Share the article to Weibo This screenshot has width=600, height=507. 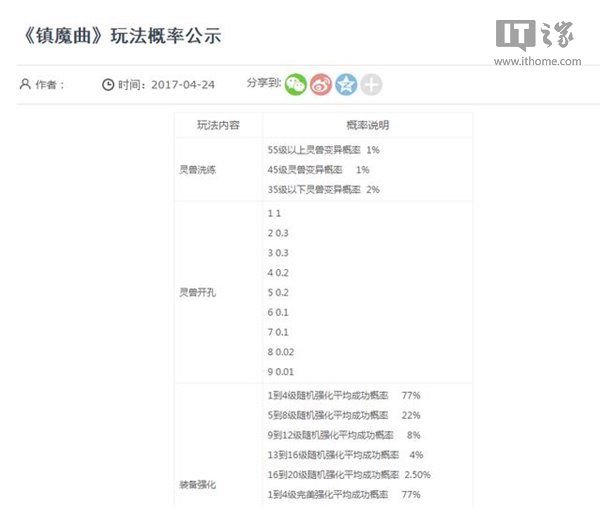320,85
